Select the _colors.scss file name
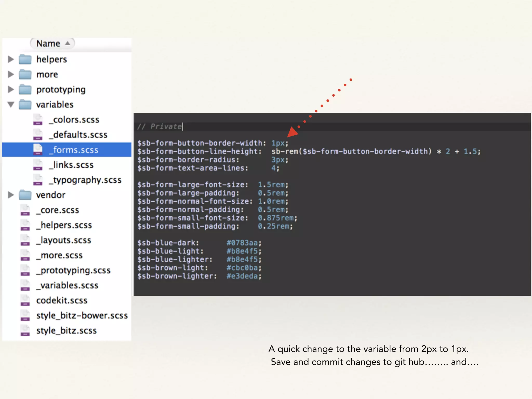 [74, 120]
